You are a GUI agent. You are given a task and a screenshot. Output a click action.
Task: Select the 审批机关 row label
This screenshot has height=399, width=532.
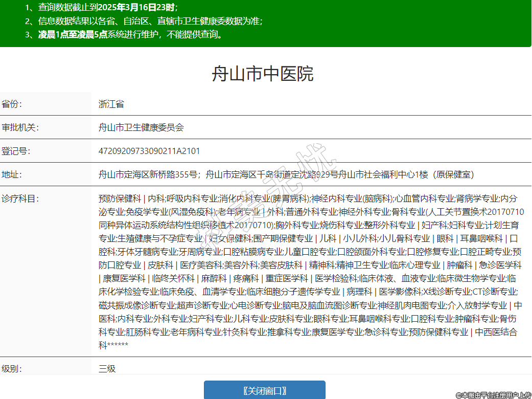point(20,127)
